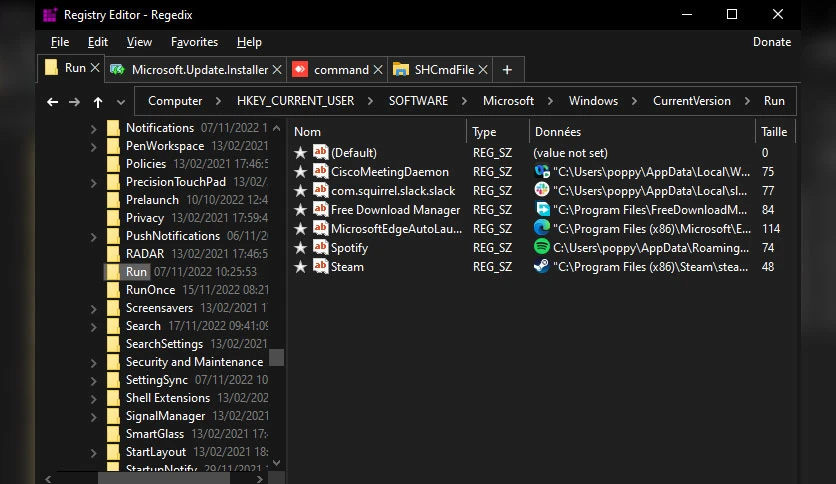The width and height of the screenshot is (836, 484).
Task: Close the Microsoft.Update.Installer tab
Action: click(x=277, y=70)
